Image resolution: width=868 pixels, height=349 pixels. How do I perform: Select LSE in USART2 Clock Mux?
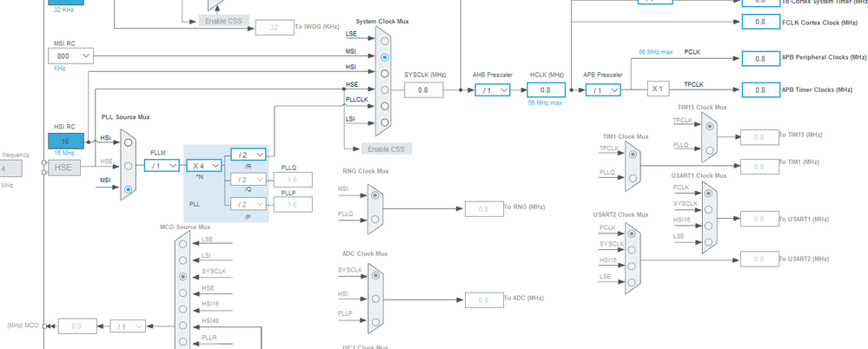tap(633, 282)
